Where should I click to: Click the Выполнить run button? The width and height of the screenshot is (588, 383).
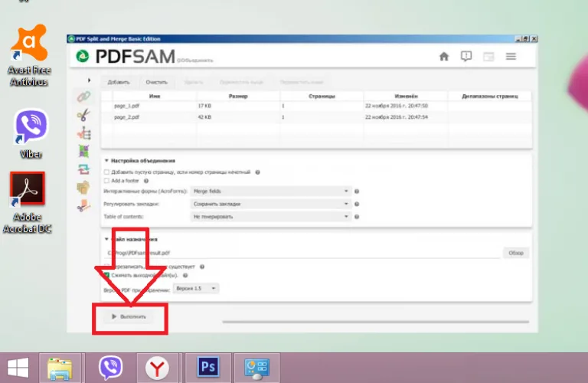coord(129,316)
